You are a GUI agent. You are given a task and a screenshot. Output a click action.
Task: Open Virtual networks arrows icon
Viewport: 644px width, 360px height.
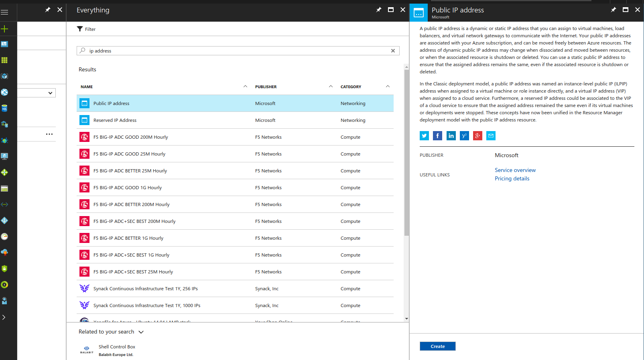4,204
